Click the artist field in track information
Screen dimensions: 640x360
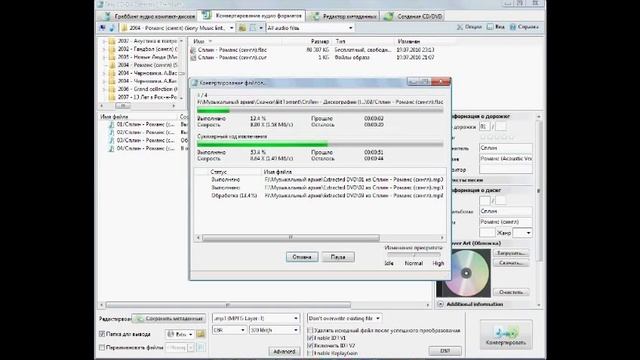pos(506,148)
